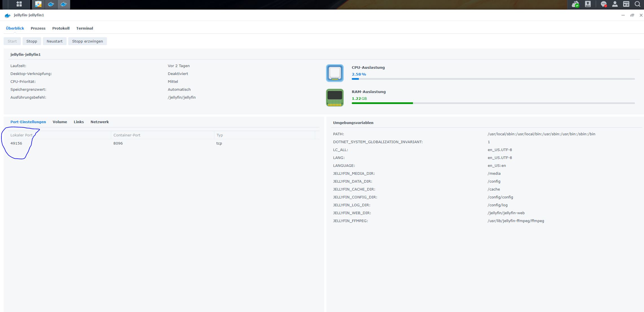
Task: Click the Docker whale icon in title bar
Action: [8, 15]
